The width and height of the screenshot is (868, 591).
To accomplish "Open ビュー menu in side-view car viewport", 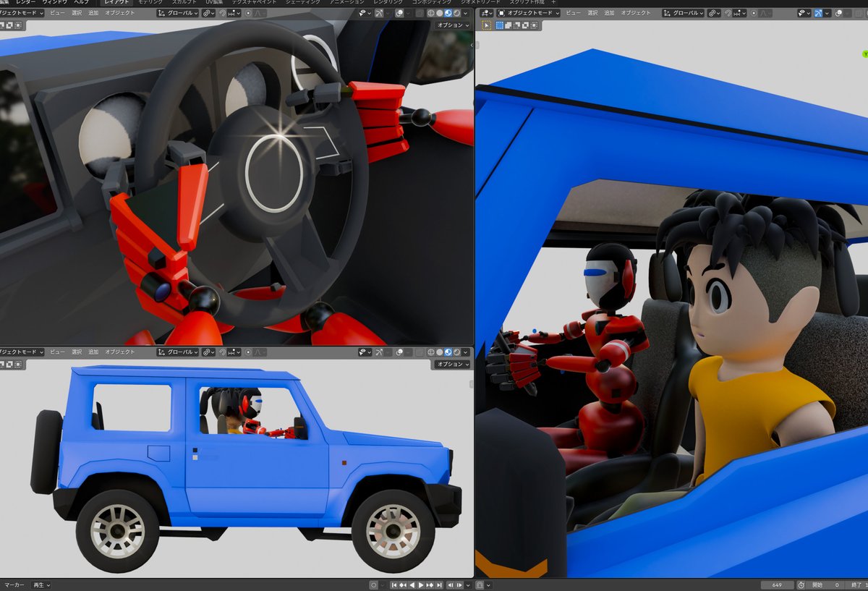I will tap(57, 352).
